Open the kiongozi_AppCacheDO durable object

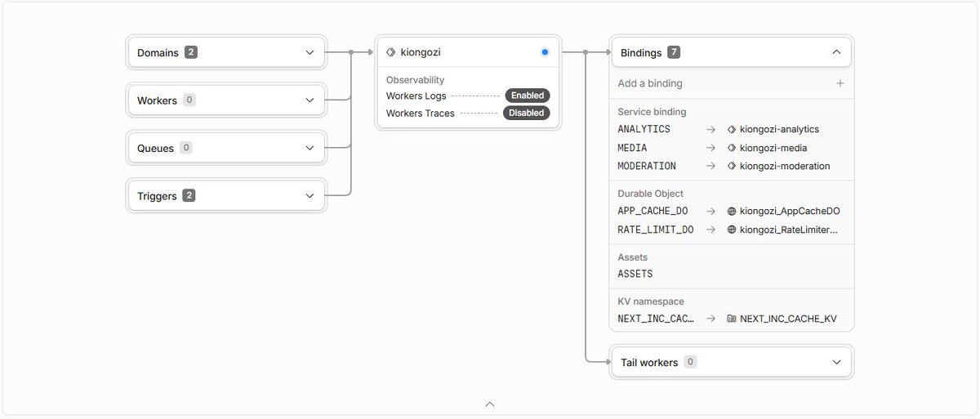(x=790, y=211)
